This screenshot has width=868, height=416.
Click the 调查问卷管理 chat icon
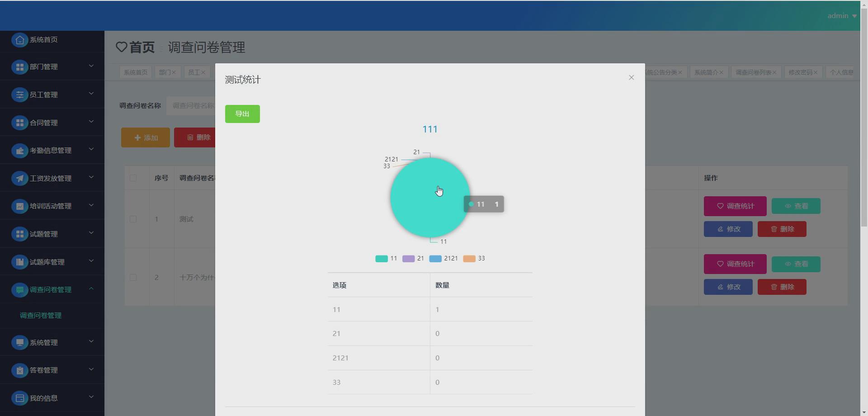pyautogui.click(x=19, y=290)
